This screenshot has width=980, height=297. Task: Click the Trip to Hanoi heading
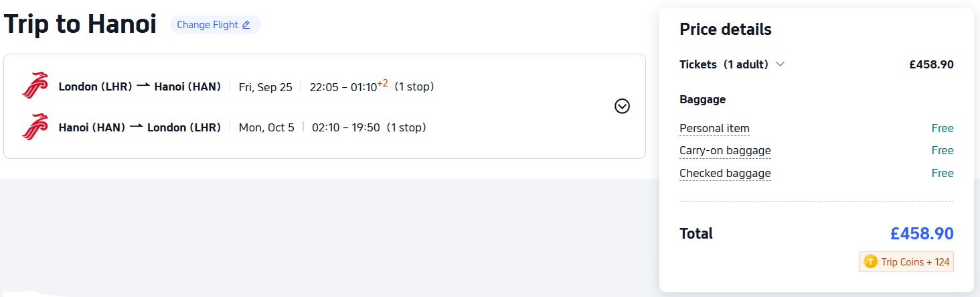[x=80, y=25]
